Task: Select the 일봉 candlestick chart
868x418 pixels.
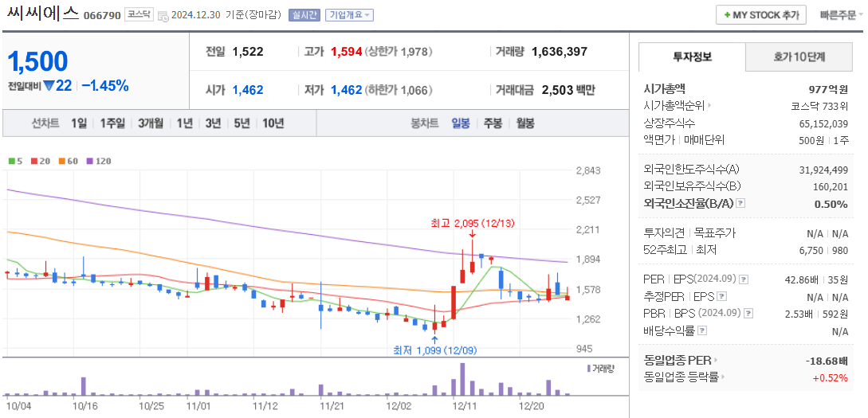Action: tap(461, 123)
